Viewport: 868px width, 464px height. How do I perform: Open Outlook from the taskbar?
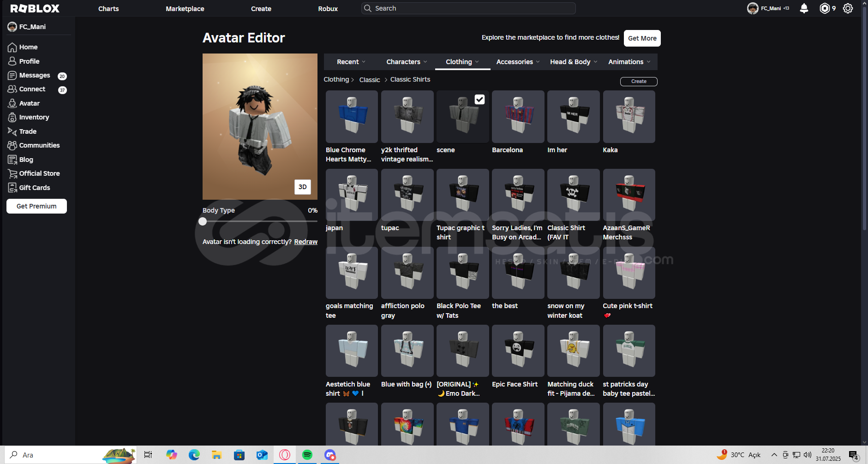coord(262,455)
